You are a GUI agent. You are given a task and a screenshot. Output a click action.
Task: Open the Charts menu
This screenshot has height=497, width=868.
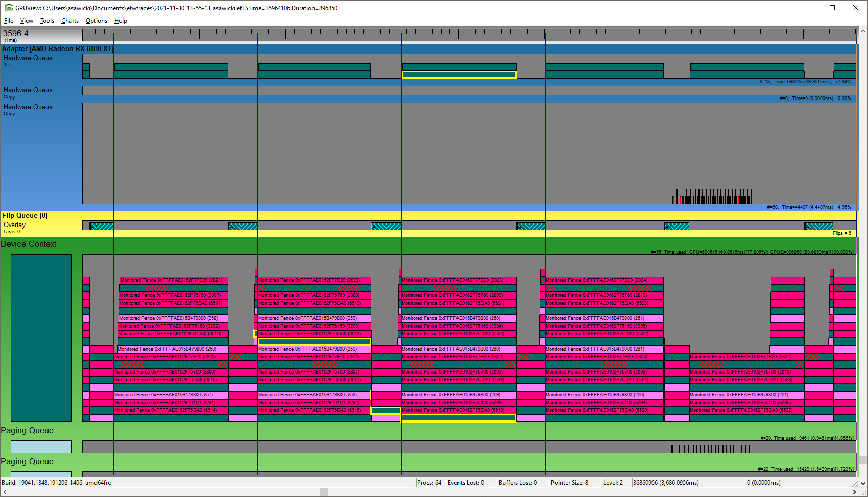click(x=69, y=21)
